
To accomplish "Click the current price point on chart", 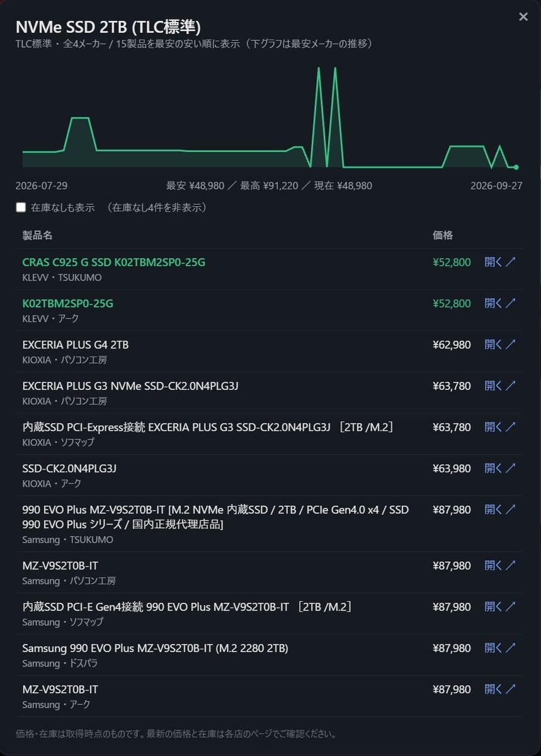I will point(516,167).
